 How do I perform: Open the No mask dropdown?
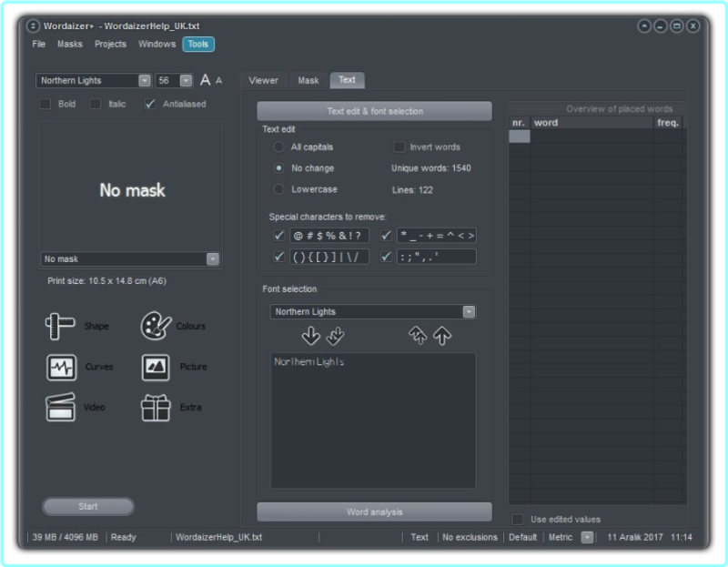[x=212, y=259]
